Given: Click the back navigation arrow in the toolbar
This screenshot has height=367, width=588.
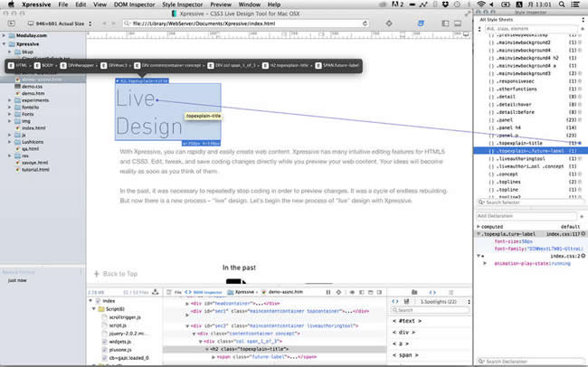Looking at the screenshot, I should pos(104,24).
